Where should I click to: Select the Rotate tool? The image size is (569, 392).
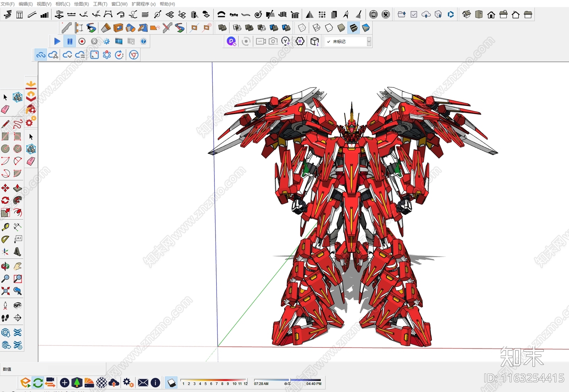tap(5, 200)
